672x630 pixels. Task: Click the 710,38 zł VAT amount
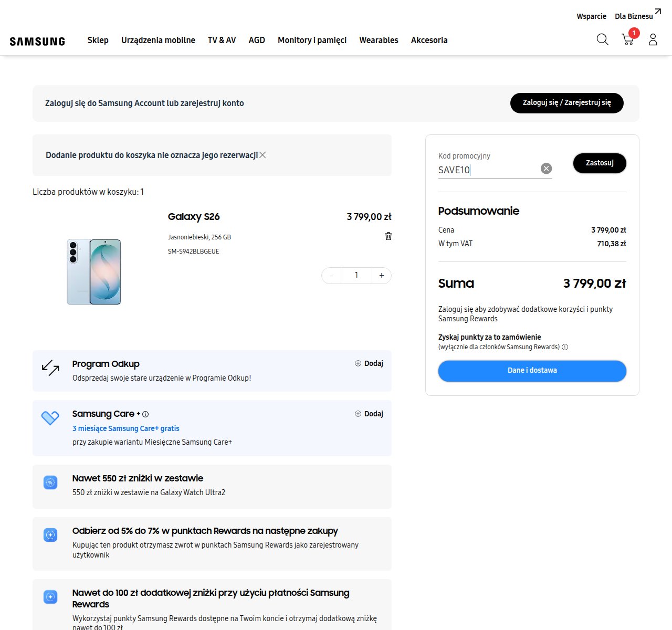click(x=612, y=244)
